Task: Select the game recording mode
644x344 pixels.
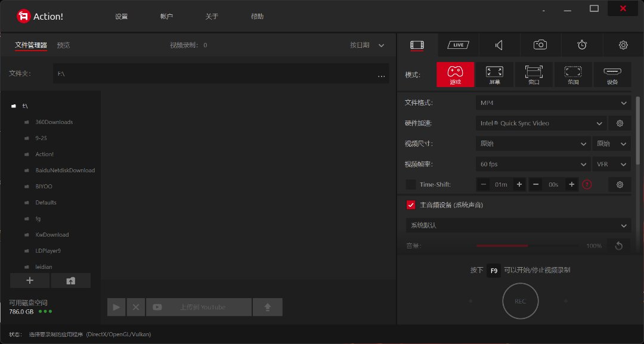Action: click(455, 75)
